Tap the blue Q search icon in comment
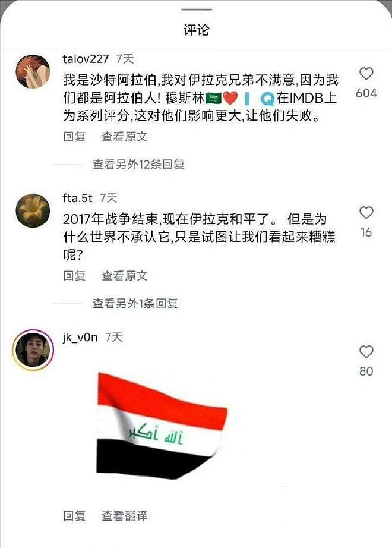The image size is (392, 548). (x=267, y=99)
